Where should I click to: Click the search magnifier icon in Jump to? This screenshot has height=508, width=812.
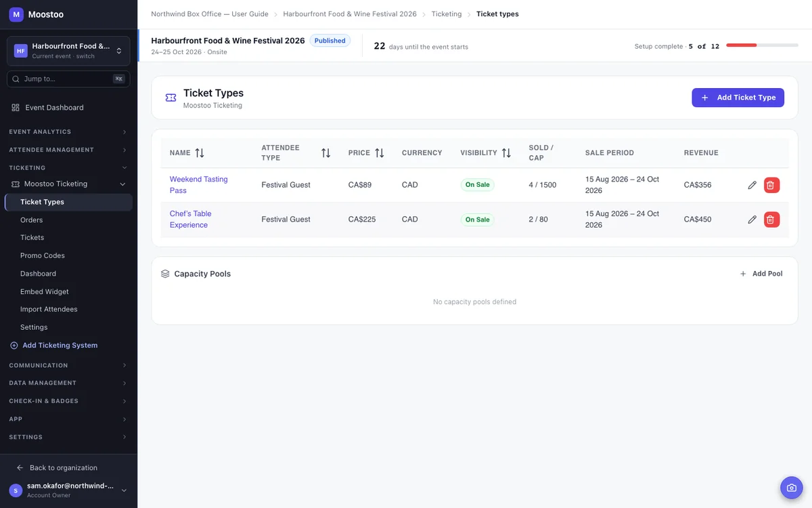pyautogui.click(x=16, y=79)
